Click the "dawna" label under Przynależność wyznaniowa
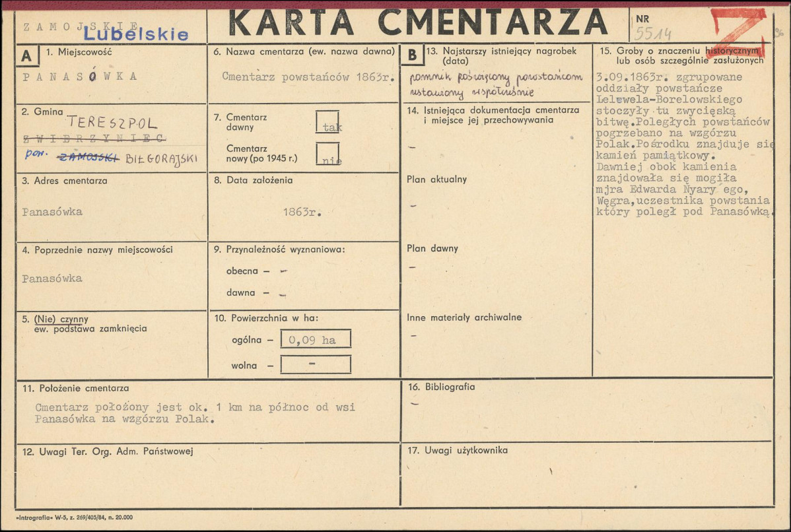The image size is (791, 532). pyautogui.click(x=240, y=292)
